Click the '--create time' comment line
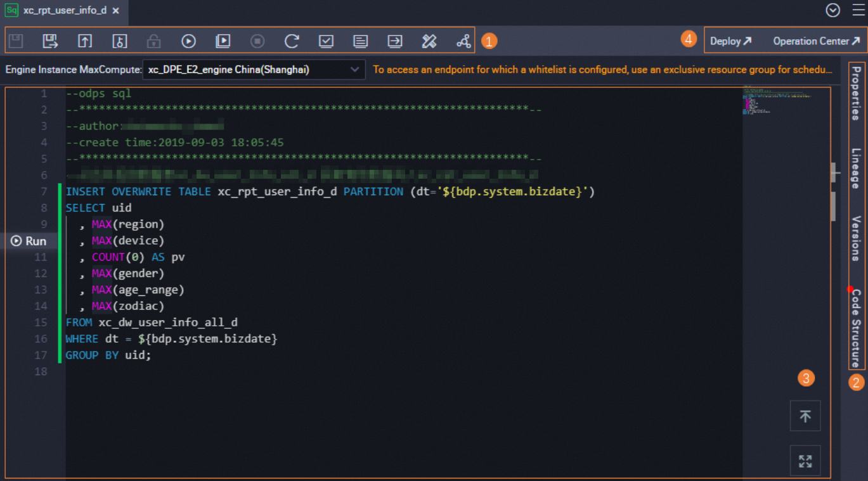This screenshot has width=868, height=481. (x=174, y=143)
